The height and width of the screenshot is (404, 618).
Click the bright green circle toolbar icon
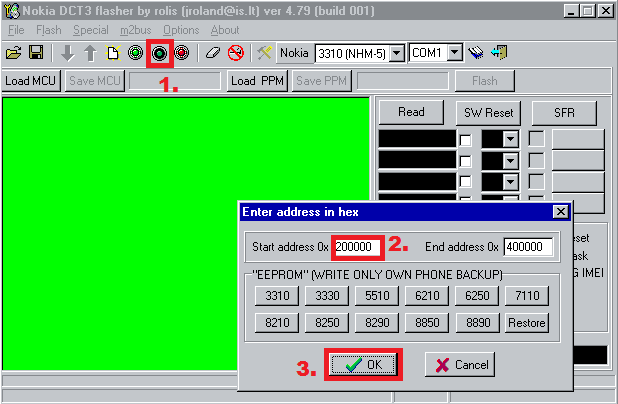135,53
